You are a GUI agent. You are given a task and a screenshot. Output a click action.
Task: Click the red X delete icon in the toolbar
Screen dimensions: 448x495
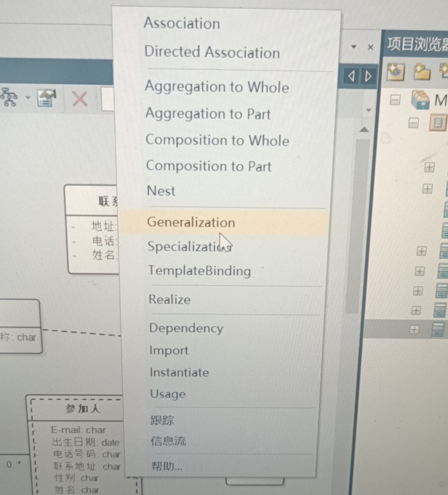click(x=79, y=99)
